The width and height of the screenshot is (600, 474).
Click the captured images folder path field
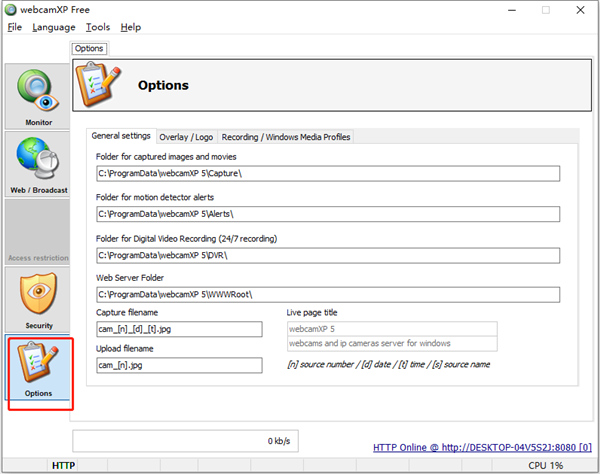click(x=327, y=174)
